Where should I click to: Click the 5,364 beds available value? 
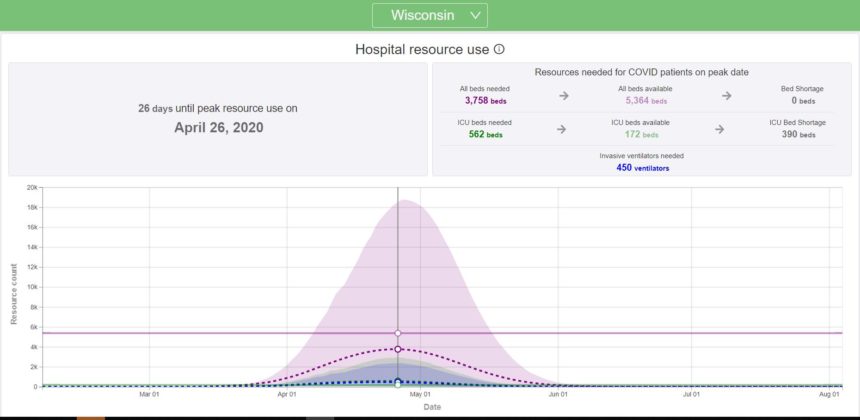point(645,101)
